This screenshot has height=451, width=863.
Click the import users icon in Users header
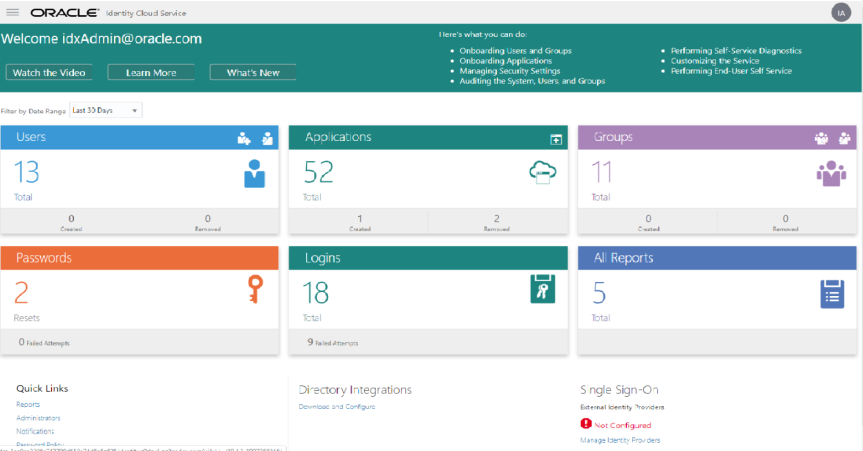(267, 138)
